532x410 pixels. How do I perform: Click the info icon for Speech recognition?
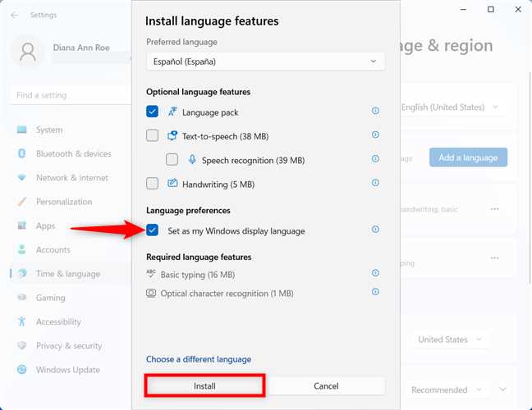(375, 158)
